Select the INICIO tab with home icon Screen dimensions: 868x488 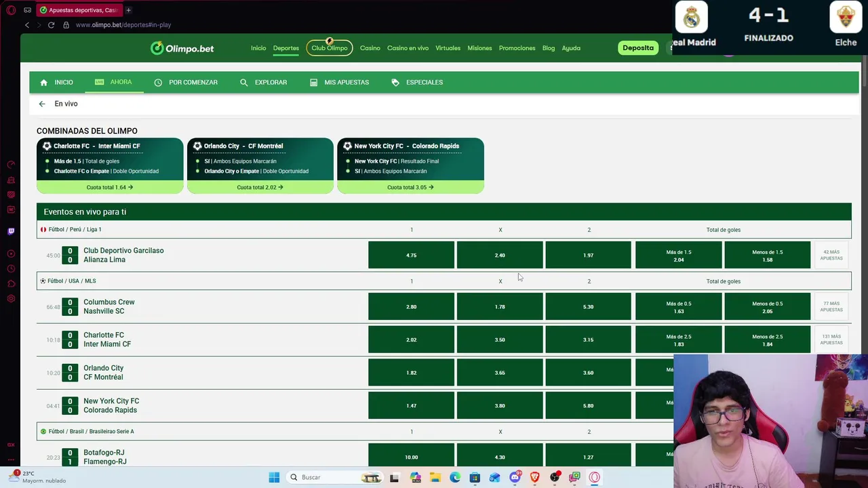[x=56, y=82]
